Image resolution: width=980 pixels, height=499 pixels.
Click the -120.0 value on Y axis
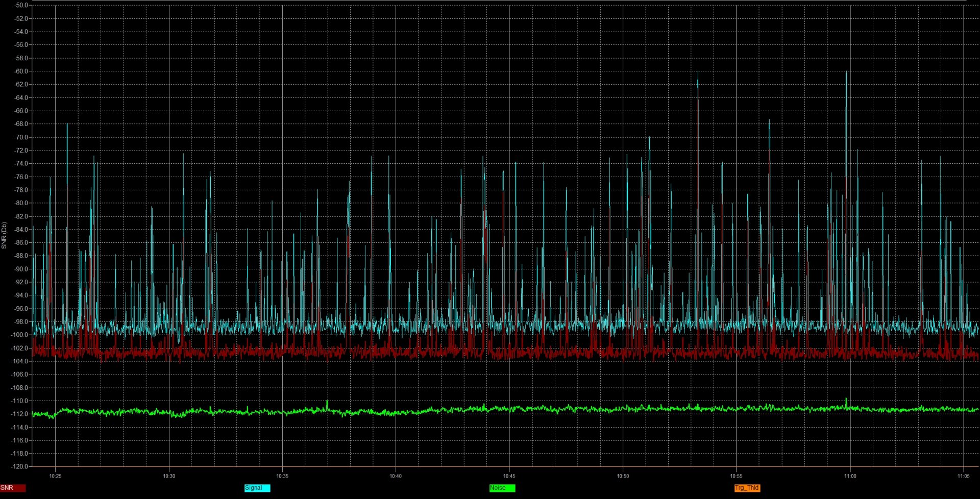[x=20, y=466]
